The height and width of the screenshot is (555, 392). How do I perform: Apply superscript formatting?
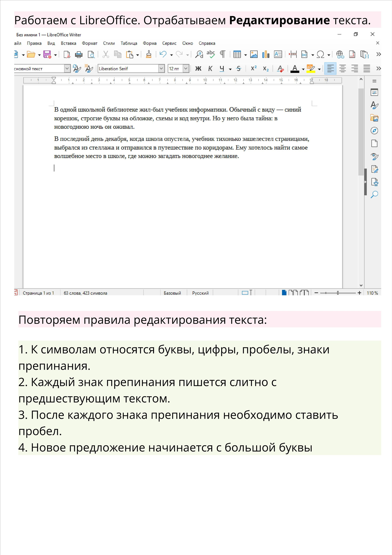(254, 69)
